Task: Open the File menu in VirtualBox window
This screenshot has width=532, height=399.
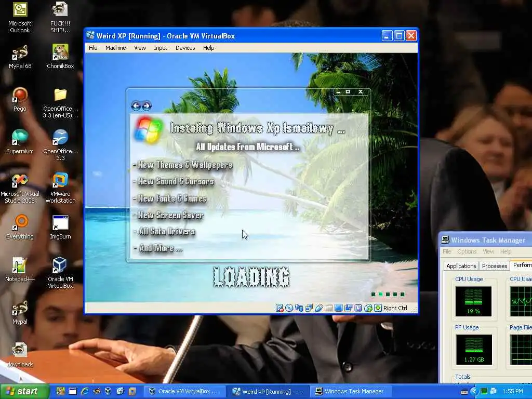Action: point(93,48)
